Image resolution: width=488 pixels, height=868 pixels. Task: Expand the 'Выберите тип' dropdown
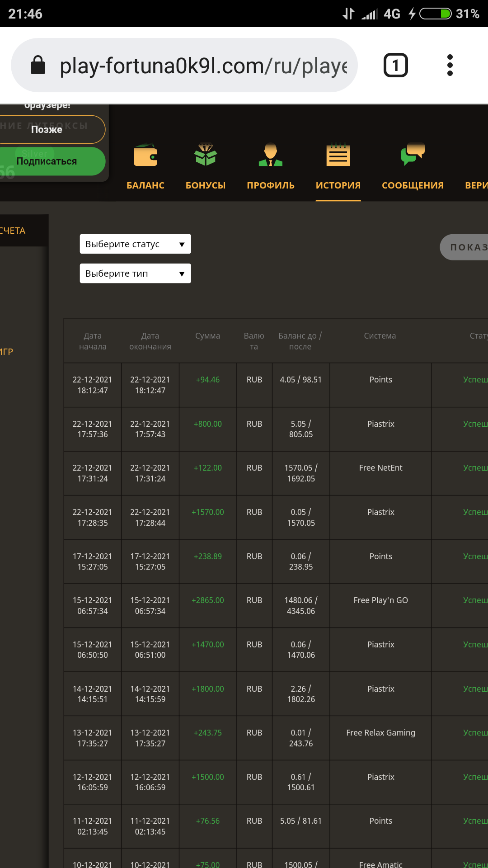coord(135,274)
